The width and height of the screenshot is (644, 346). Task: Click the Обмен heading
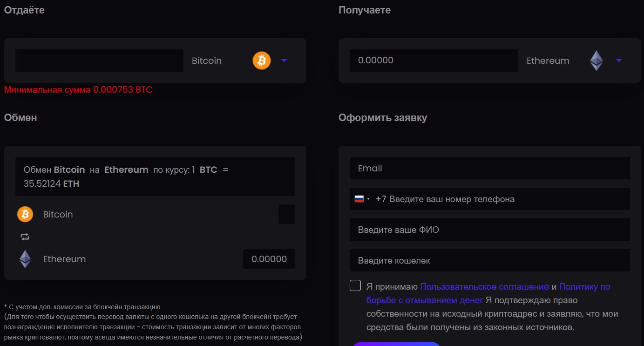click(20, 117)
